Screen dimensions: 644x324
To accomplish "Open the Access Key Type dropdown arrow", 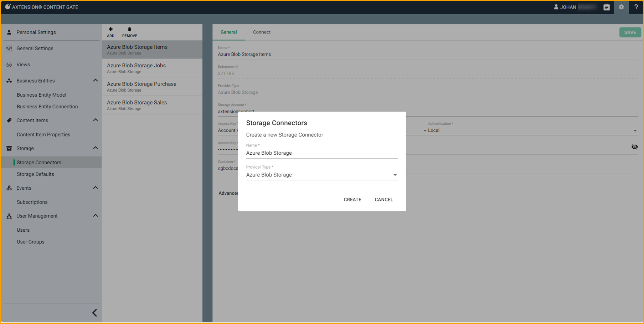I will [425, 130].
